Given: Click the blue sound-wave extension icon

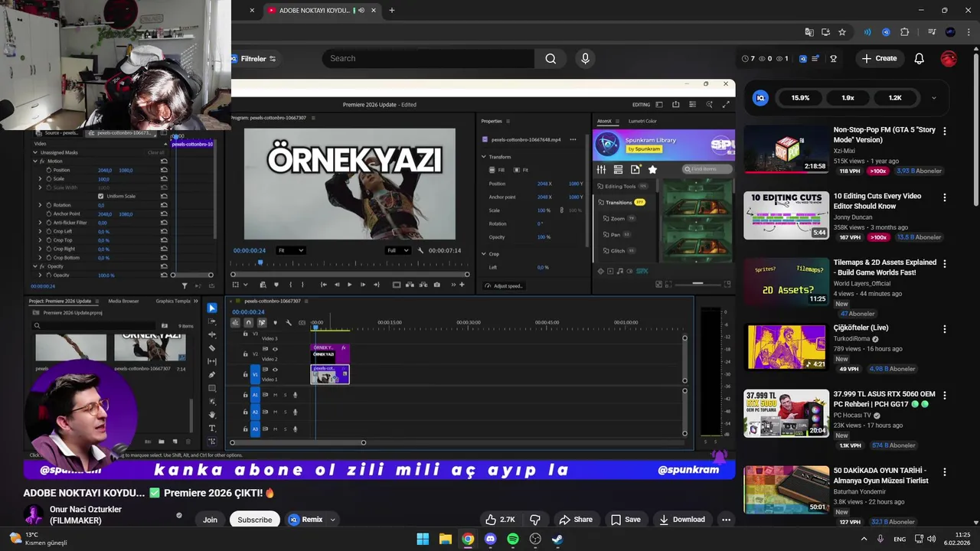Looking at the screenshot, I should pyautogui.click(x=867, y=32).
